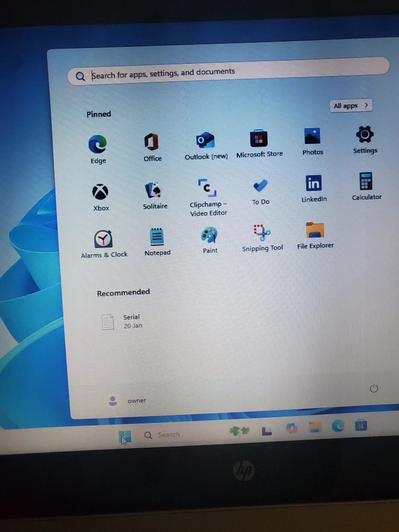This screenshot has width=399, height=532.
Task: Open Solitaire
Action: coord(155,196)
